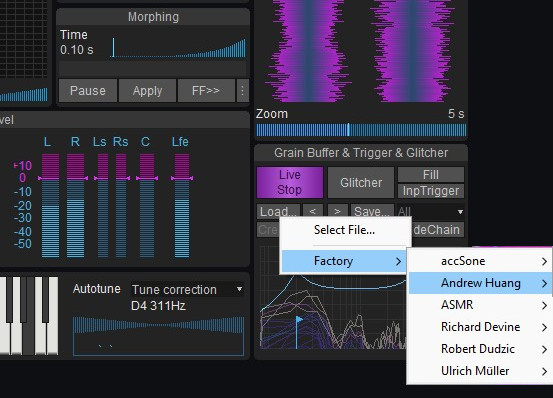The height and width of the screenshot is (398, 553).
Task: Click the Lfe channel level meter
Action: pyautogui.click(x=182, y=205)
